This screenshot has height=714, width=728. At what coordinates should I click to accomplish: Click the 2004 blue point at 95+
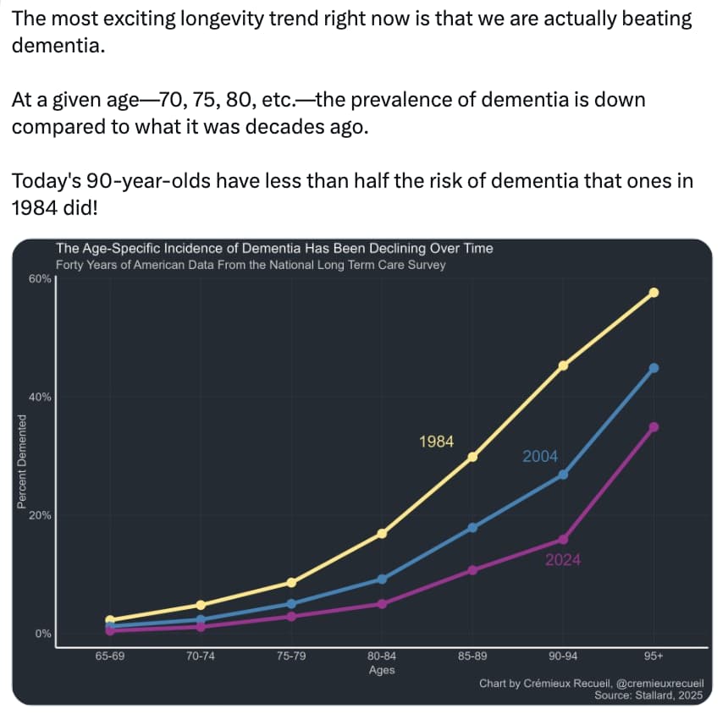coord(654,368)
